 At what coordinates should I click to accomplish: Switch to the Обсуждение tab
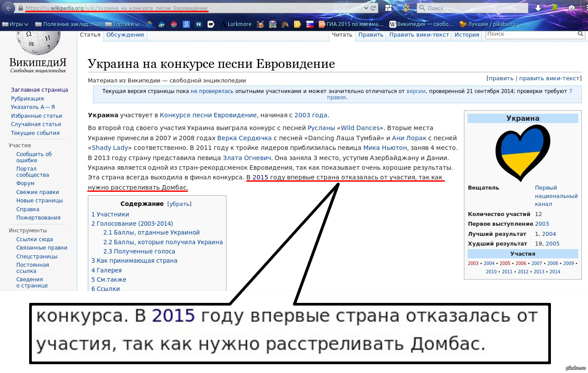(125, 35)
